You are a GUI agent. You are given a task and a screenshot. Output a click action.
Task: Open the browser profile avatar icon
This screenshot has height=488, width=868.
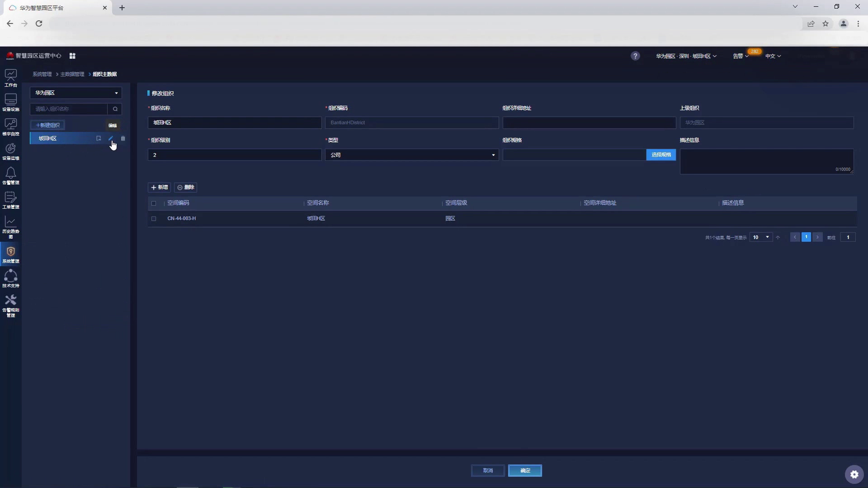click(843, 23)
